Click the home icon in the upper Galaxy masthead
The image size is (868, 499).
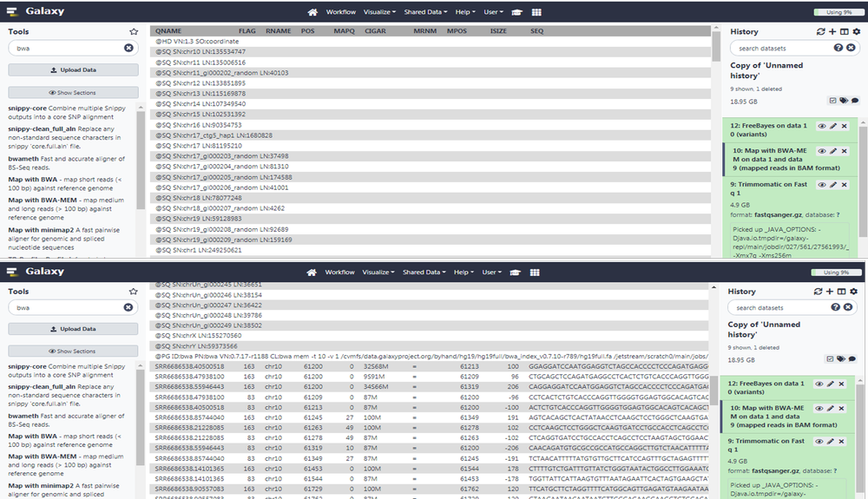[312, 12]
